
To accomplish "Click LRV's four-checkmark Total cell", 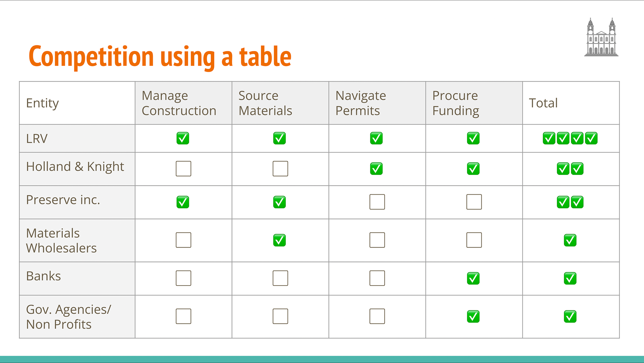I will click(x=570, y=138).
